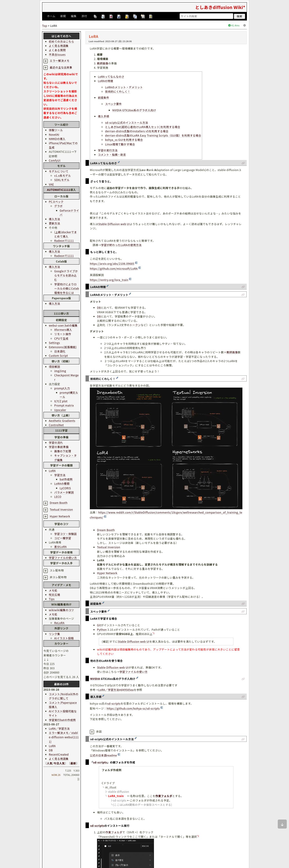Click anchor link icon on LoRAの特徴 header
The image size is (289, 868).
243,287
